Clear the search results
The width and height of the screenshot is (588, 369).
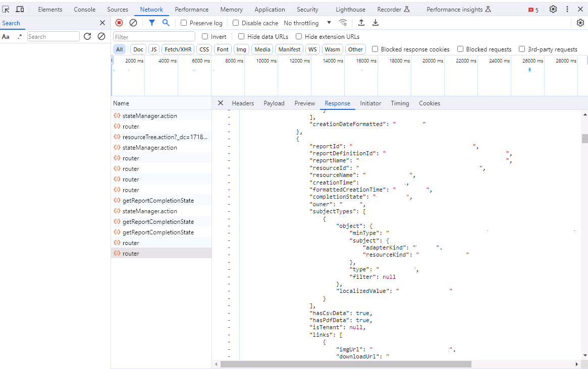[101, 36]
